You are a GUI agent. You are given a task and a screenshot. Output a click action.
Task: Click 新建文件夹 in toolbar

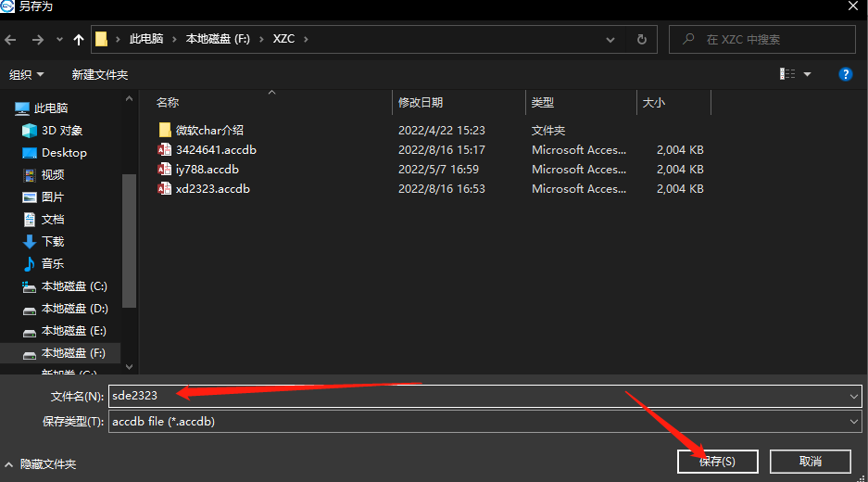[x=100, y=74]
